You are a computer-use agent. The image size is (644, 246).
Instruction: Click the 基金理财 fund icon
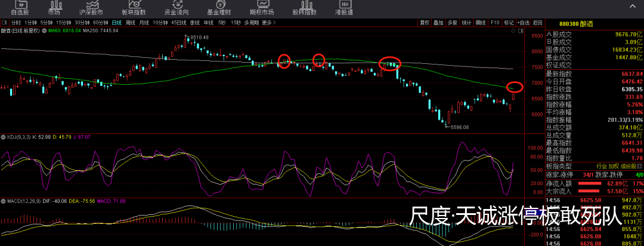click(x=219, y=7)
